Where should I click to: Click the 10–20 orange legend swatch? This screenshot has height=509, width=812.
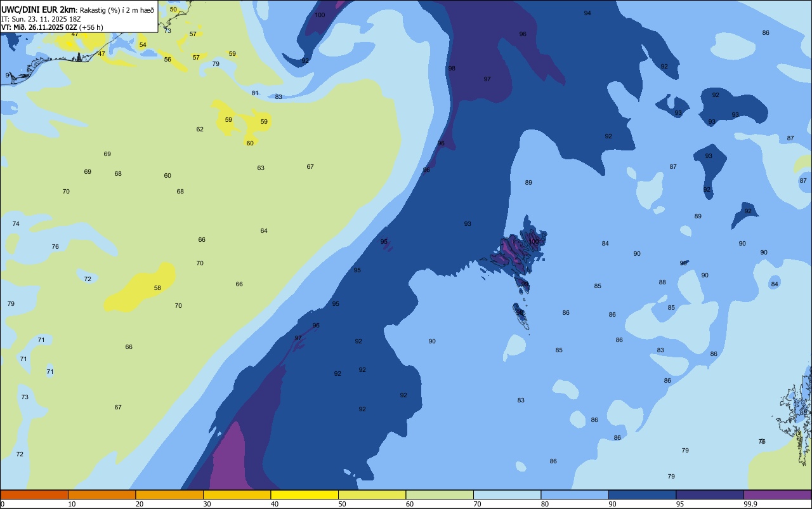pyautogui.click(x=101, y=494)
